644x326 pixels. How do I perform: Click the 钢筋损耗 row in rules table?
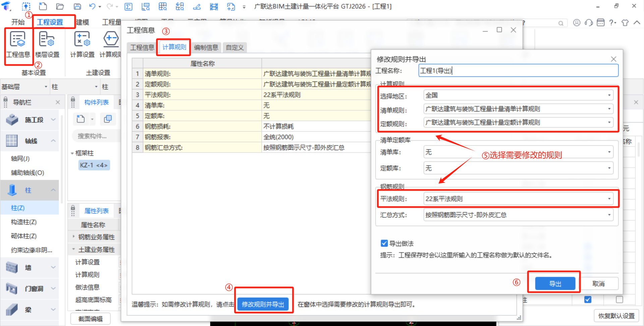(x=251, y=126)
